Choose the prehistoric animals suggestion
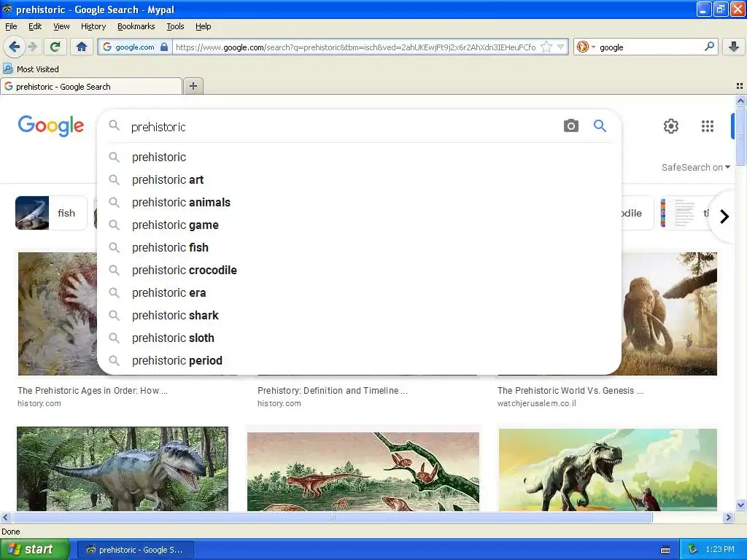This screenshot has width=747, height=560. 359,202
